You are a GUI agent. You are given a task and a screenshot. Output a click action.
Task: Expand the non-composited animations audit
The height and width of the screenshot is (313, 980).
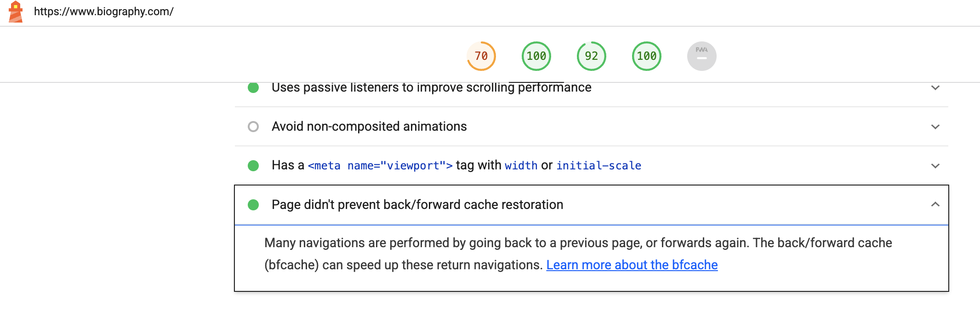[934, 126]
